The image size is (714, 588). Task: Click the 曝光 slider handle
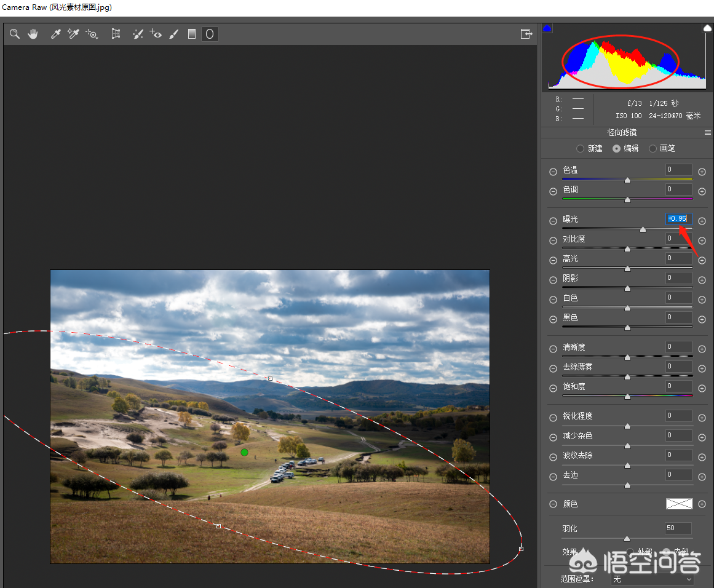(643, 229)
